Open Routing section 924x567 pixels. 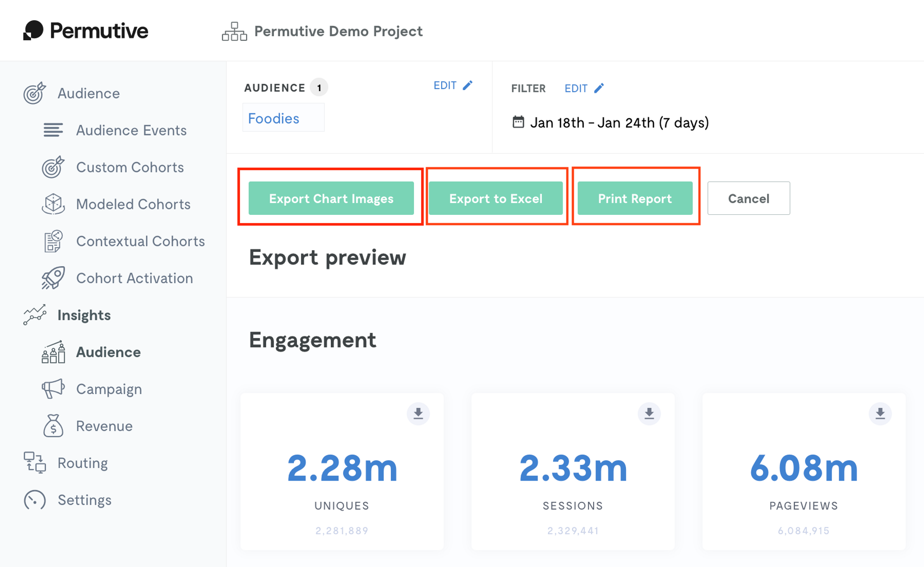83,463
